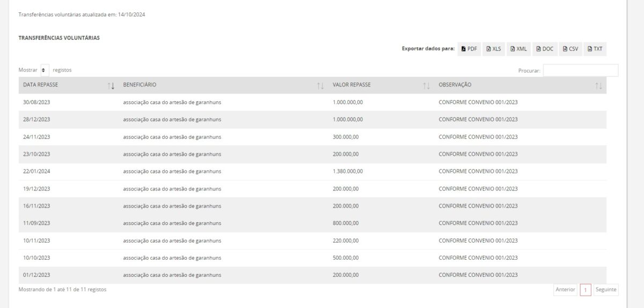Click the Procurar search field

click(581, 70)
